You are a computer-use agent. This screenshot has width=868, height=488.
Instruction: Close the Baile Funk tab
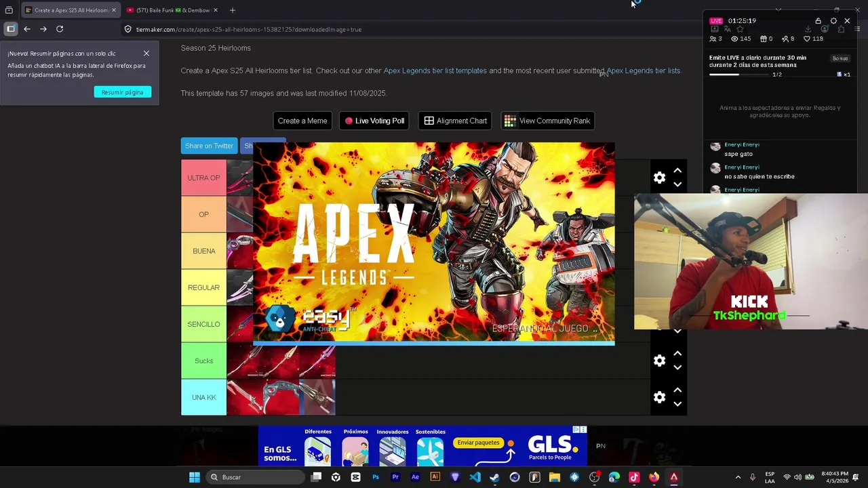click(215, 10)
